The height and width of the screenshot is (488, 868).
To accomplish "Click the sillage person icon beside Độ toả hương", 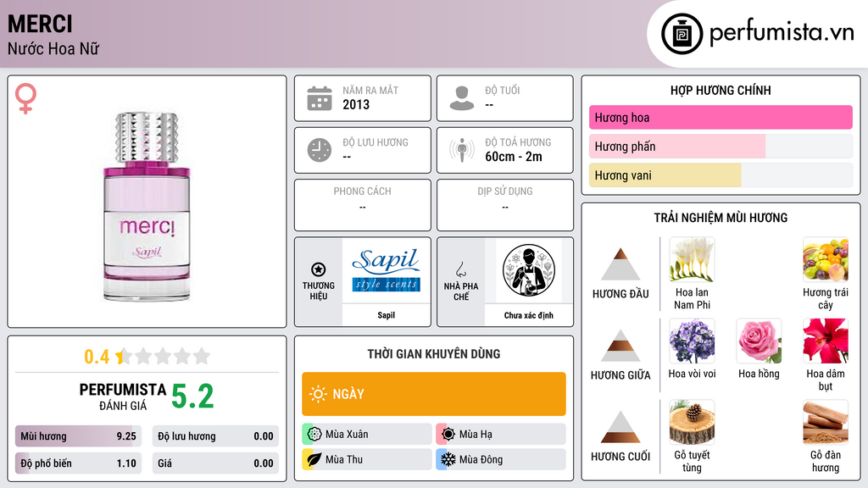I will (x=462, y=150).
